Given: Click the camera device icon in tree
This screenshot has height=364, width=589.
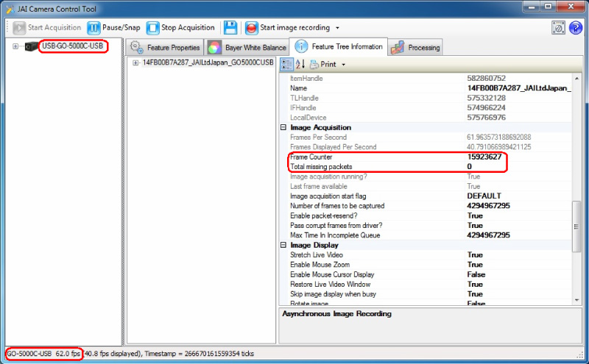Looking at the screenshot, I should click(32, 46).
